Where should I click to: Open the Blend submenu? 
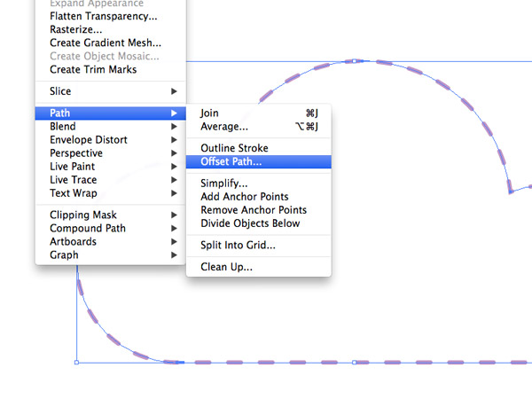(110, 127)
